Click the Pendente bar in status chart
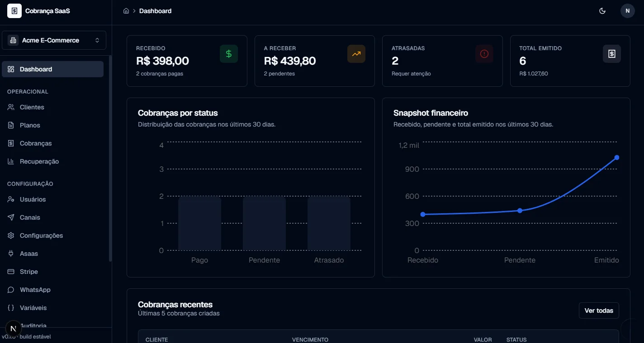 (264, 223)
